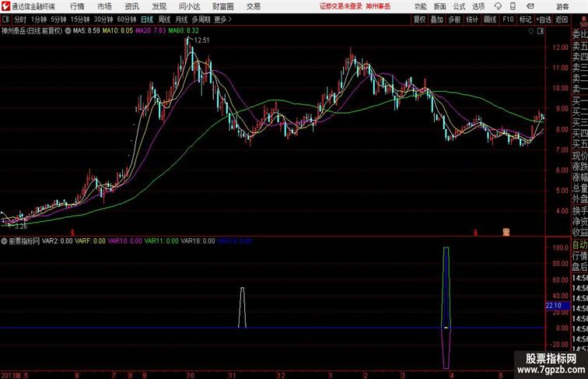Viewport: 588px width, 379px height.
Task: Click the 画线 drawing button
Action: click(490, 19)
